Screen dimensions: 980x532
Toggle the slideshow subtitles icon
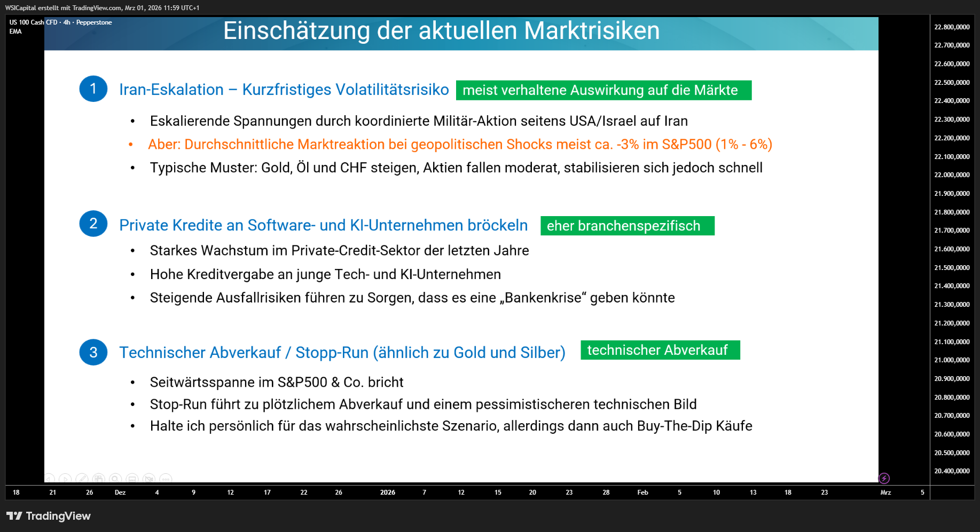[132, 479]
